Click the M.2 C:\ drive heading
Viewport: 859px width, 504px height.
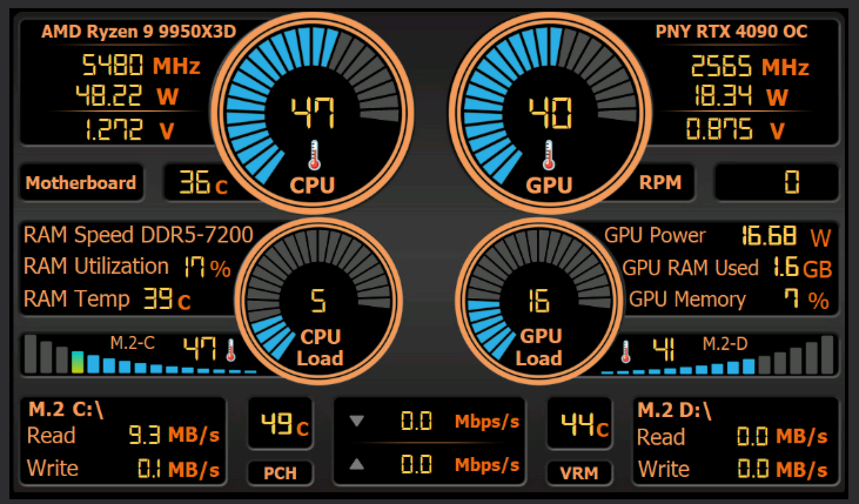click(x=66, y=409)
